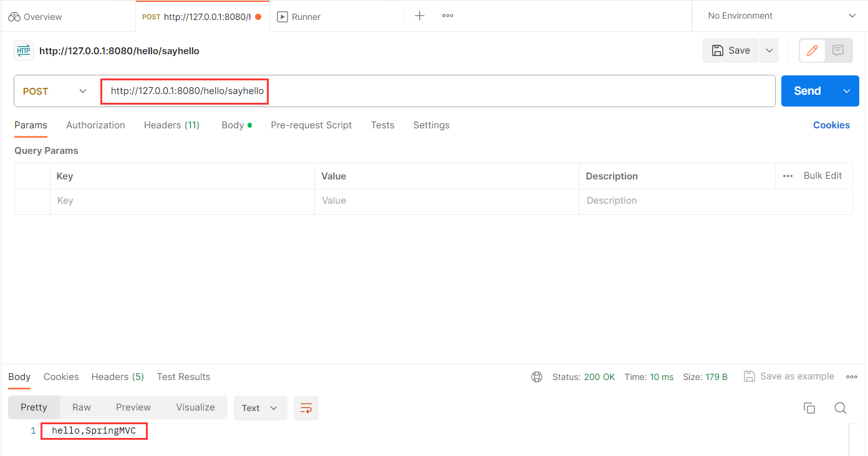Screen dimensions: 868x456
Task: Switch to the Authorization tab
Action: click(95, 125)
